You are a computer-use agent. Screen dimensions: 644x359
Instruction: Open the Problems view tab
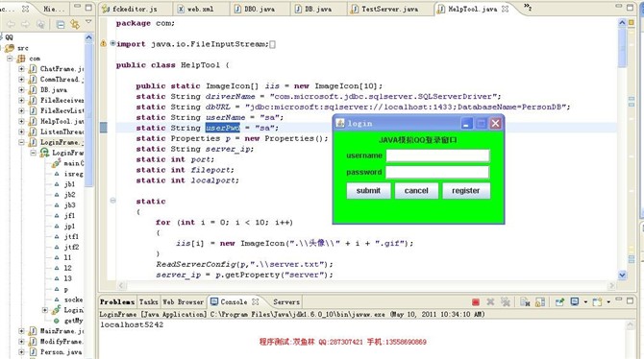pyautogui.click(x=117, y=301)
